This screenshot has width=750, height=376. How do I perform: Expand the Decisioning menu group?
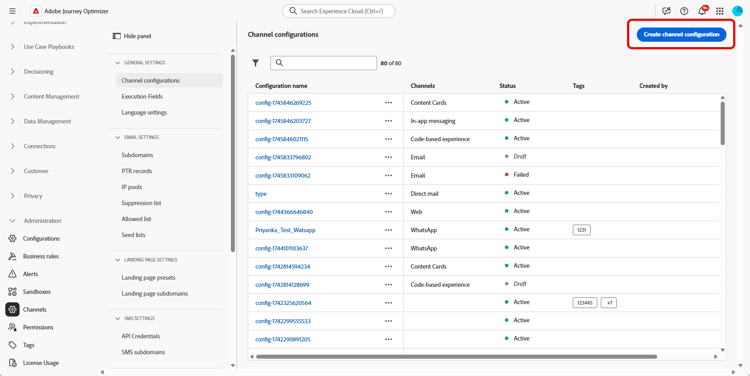click(x=12, y=72)
